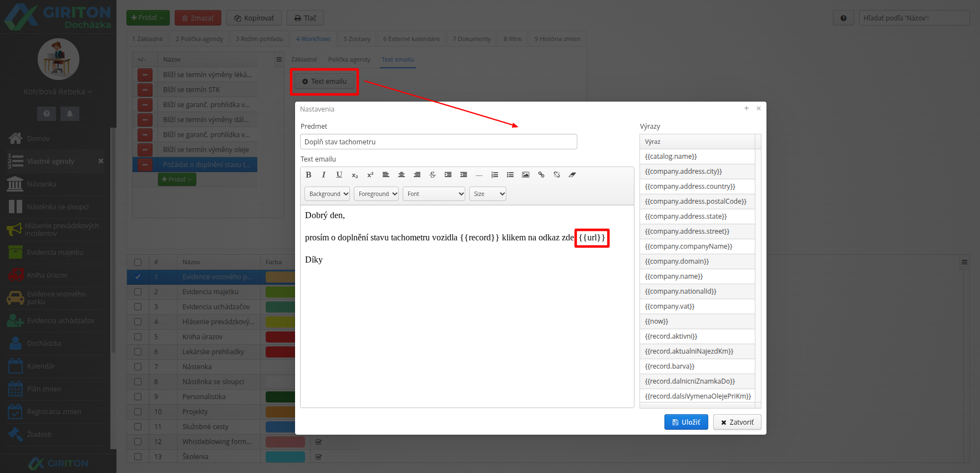Click the Text emailu settings button
Screen dimensions: 980x473
(x=324, y=82)
